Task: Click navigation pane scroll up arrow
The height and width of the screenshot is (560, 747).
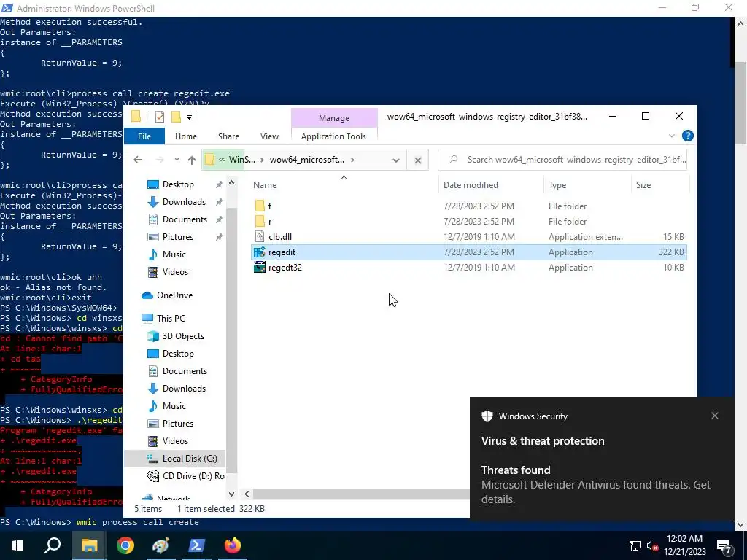Action: click(231, 183)
